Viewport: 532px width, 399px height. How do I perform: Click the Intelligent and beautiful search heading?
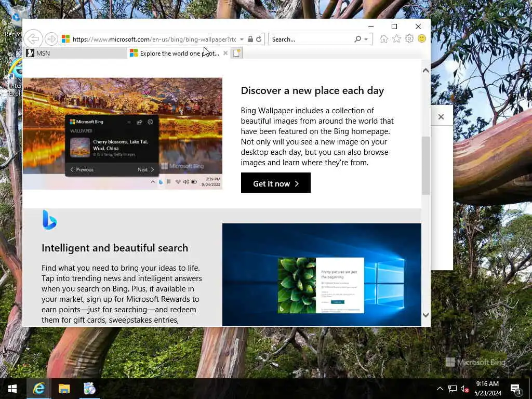pos(115,248)
